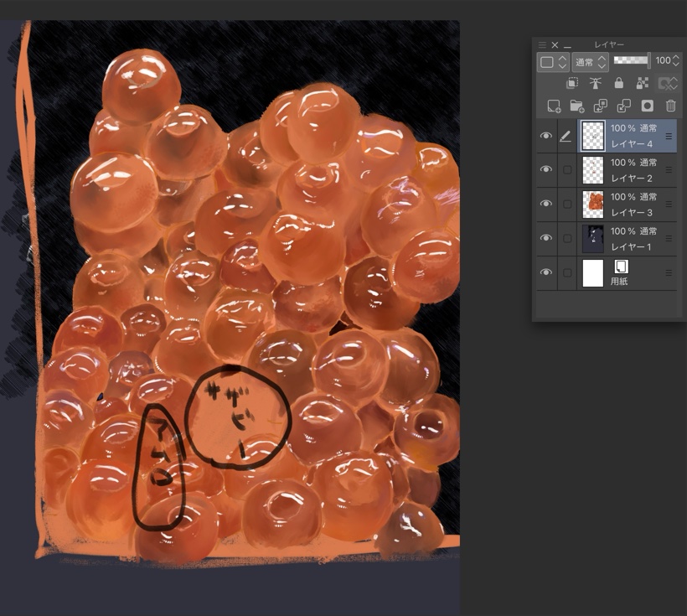Toggle visibility of レイヤー 3
687x616 pixels.
point(546,204)
